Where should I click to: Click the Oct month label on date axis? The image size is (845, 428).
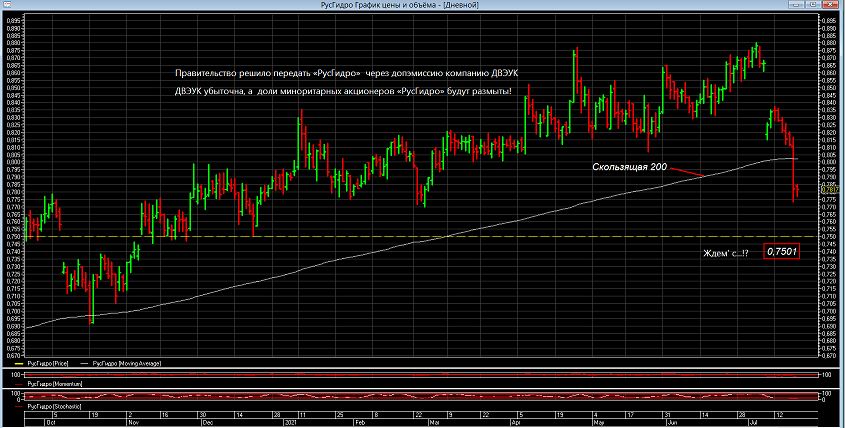click(51, 423)
